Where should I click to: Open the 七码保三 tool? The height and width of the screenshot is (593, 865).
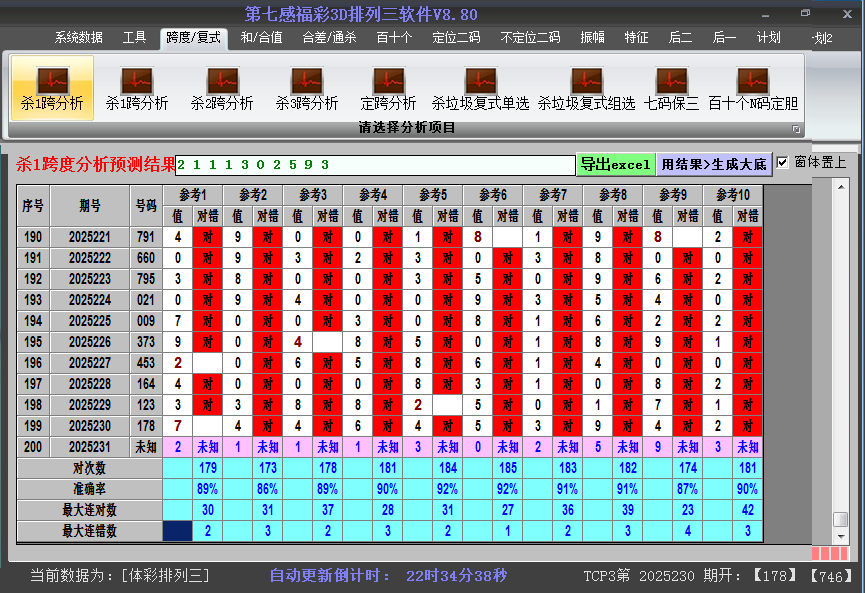(671, 88)
